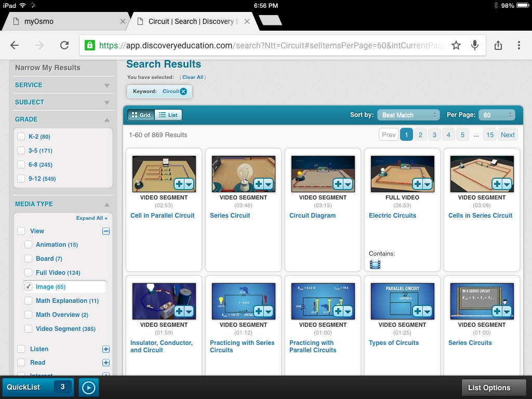Open the share icon in the toolbar
532x399 pixels.
[x=498, y=45]
